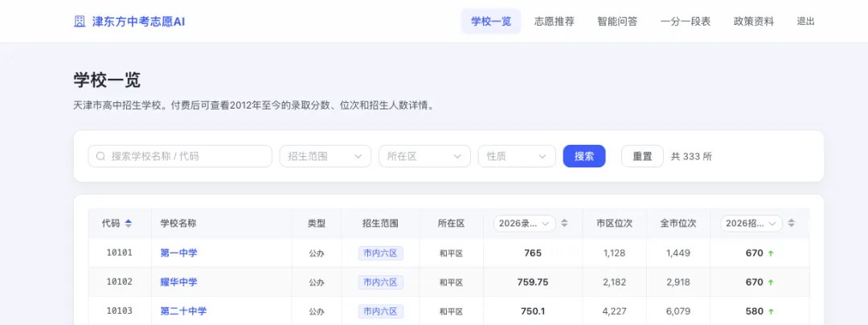The width and height of the screenshot is (868, 325).
Task: Select code cell 10102
Action: pos(120,282)
